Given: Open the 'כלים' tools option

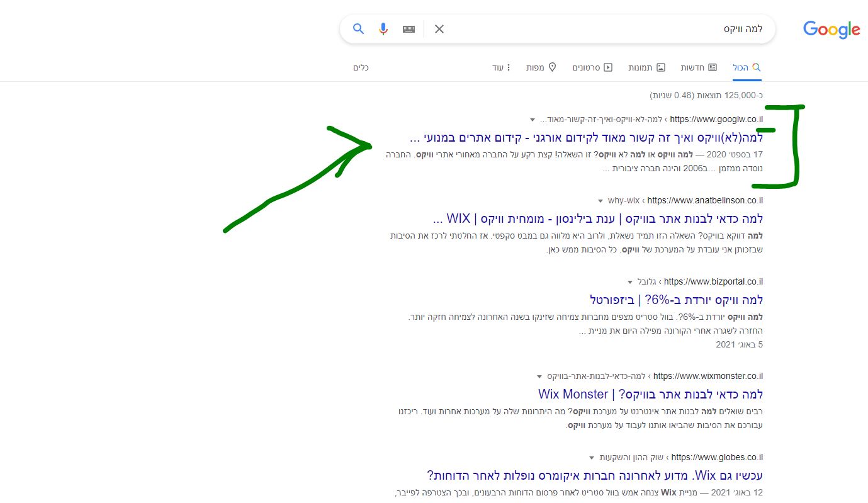Looking at the screenshot, I should (361, 67).
